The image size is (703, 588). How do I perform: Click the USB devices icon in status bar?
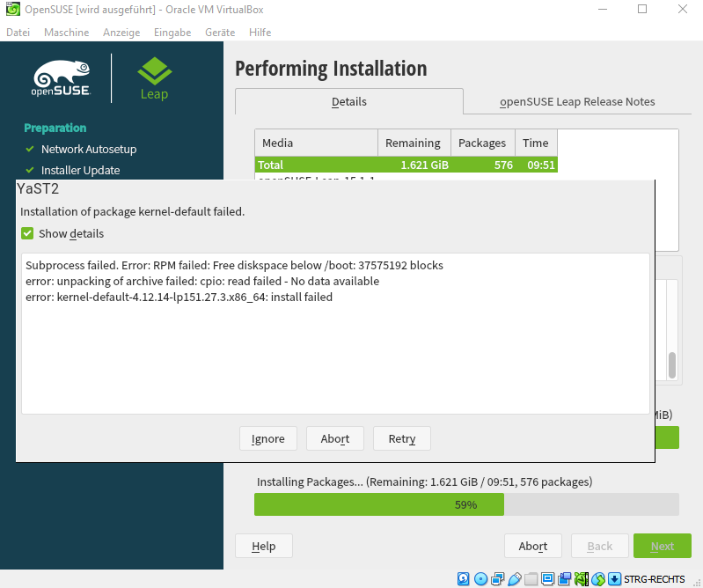(515, 579)
